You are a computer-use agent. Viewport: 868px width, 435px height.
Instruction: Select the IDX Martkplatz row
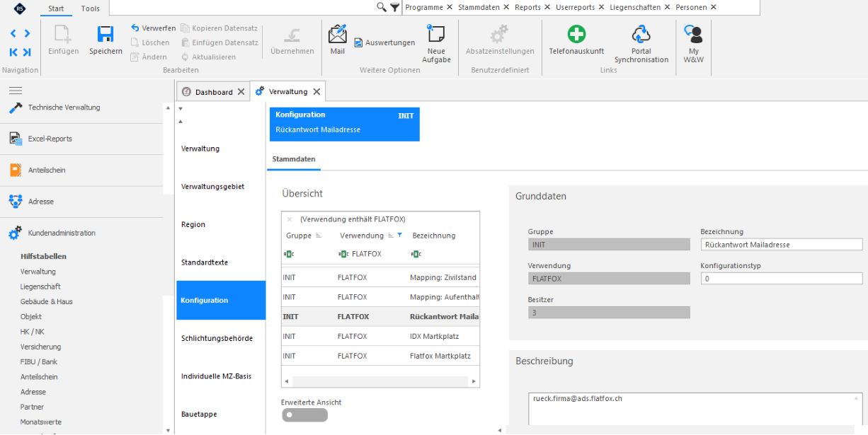(380, 337)
